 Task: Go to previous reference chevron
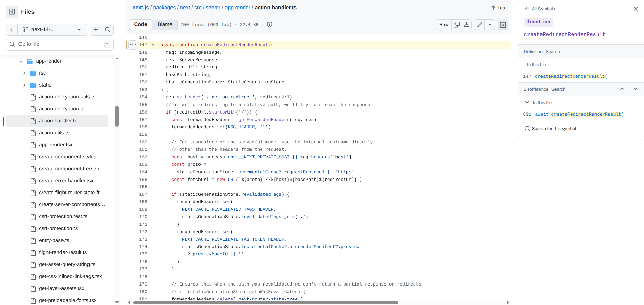pos(622,89)
